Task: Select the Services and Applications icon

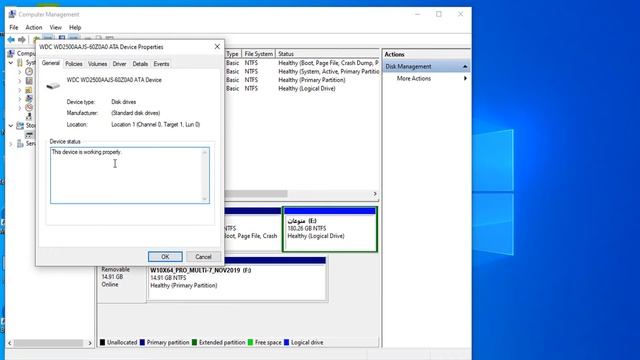Action: (20, 144)
